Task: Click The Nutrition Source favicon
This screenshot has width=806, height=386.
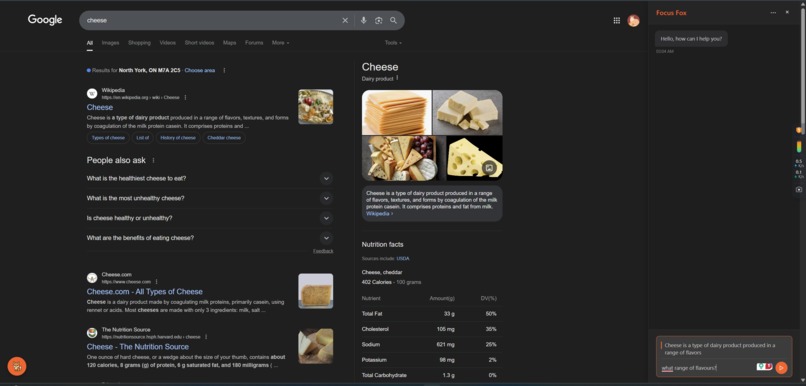Action: 92,333
